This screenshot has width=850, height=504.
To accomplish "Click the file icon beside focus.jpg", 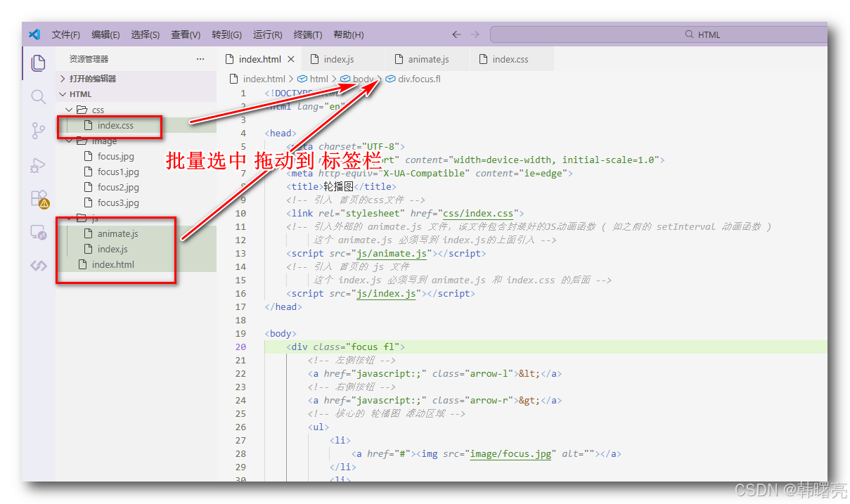I will (x=88, y=157).
